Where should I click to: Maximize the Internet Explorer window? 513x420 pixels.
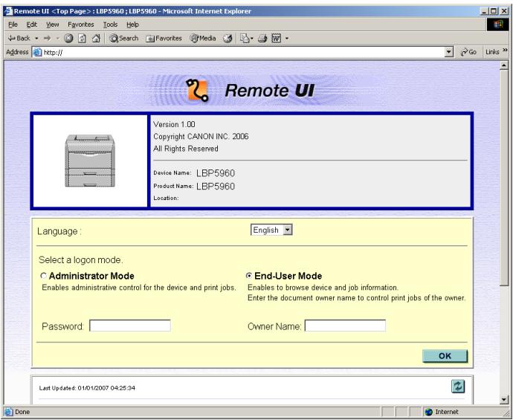(494, 11)
